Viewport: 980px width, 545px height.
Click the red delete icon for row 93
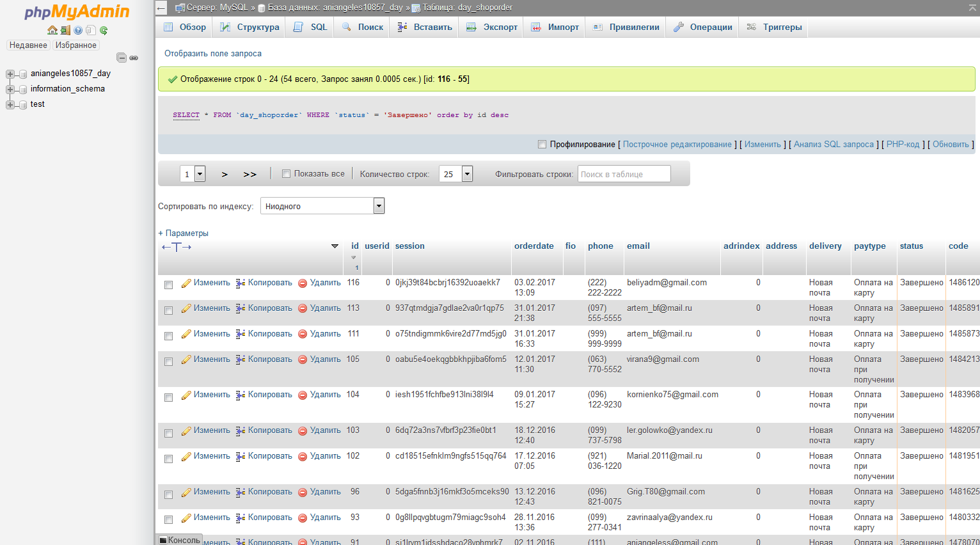(x=303, y=517)
